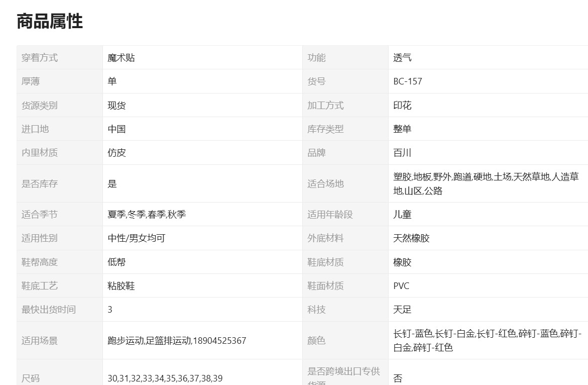Click the BC-157 item number value
Screen dimensions: 588x385
click(407, 81)
